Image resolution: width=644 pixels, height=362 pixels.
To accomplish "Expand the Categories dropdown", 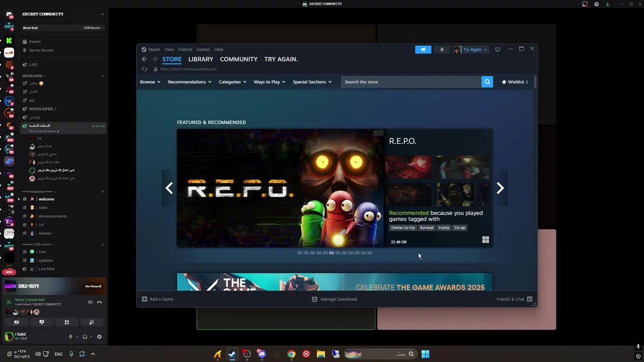I will pyautogui.click(x=232, y=82).
